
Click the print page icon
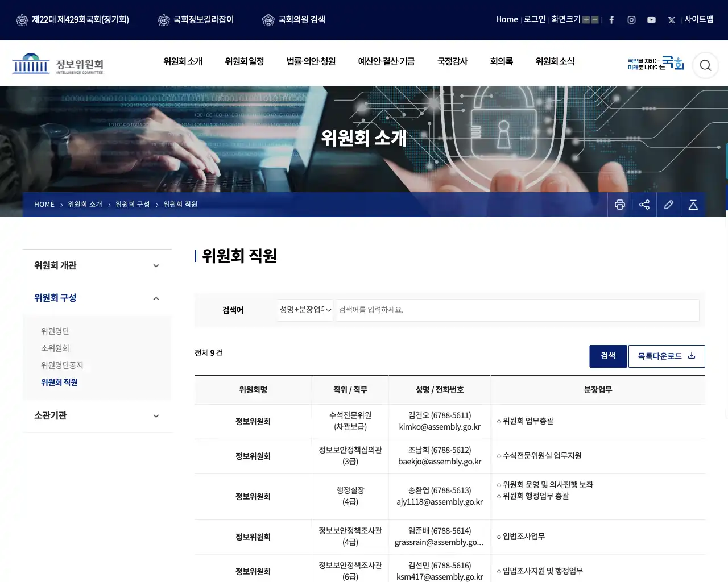[620, 205]
